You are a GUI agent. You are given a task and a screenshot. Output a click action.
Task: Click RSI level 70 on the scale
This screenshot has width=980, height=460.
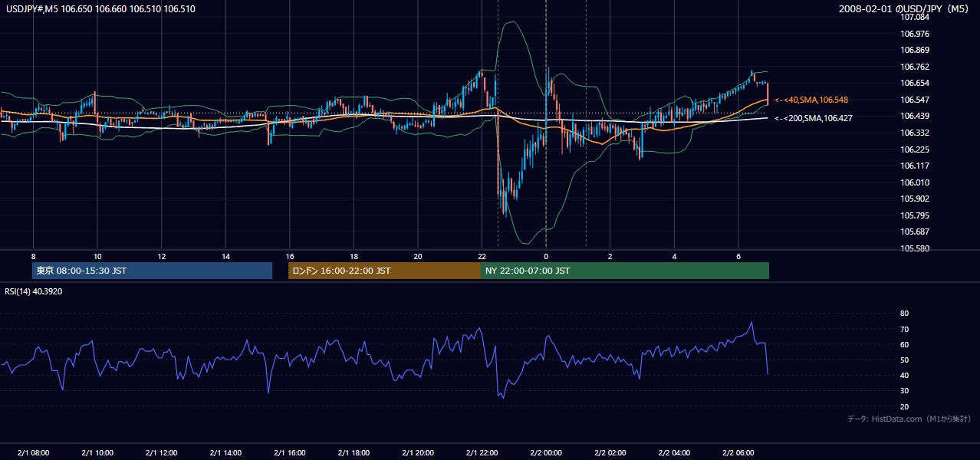904,329
